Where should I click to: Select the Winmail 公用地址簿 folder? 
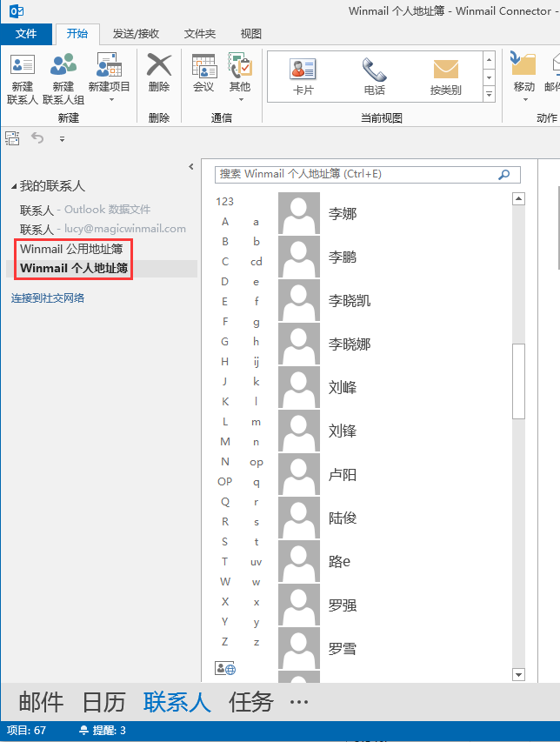(x=71, y=249)
